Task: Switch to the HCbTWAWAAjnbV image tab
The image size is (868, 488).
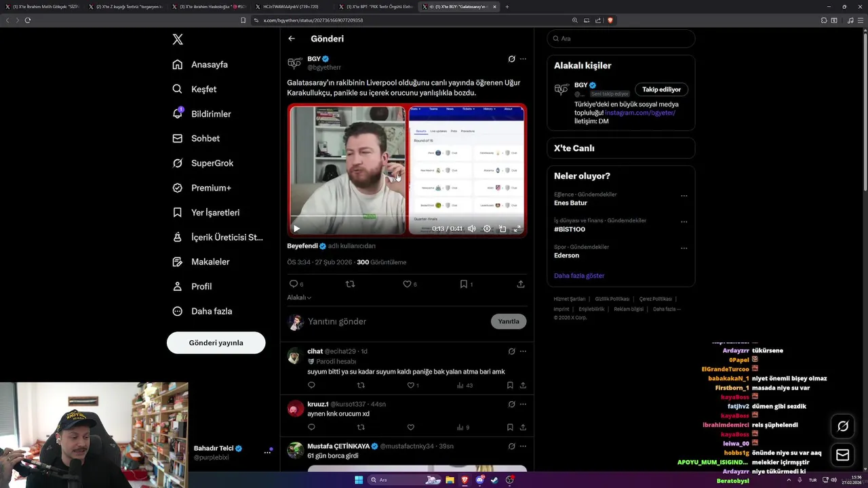Action: pos(292,7)
